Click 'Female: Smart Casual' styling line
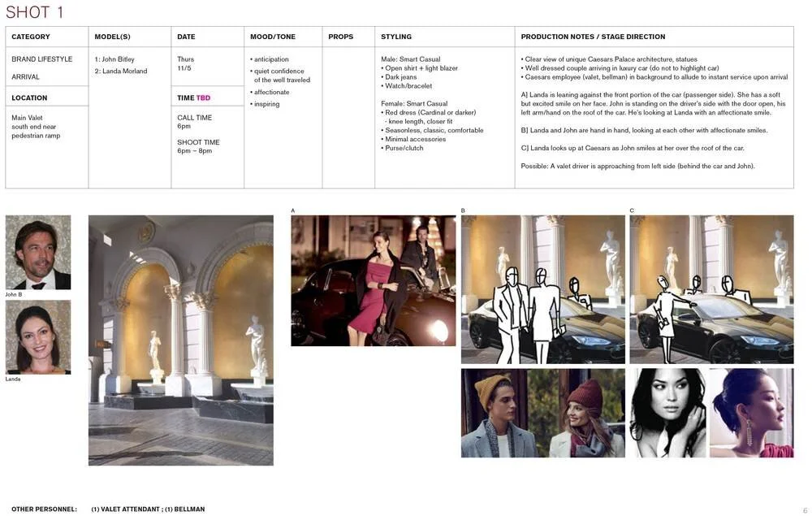The height and width of the screenshot is (516, 812). point(414,103)
